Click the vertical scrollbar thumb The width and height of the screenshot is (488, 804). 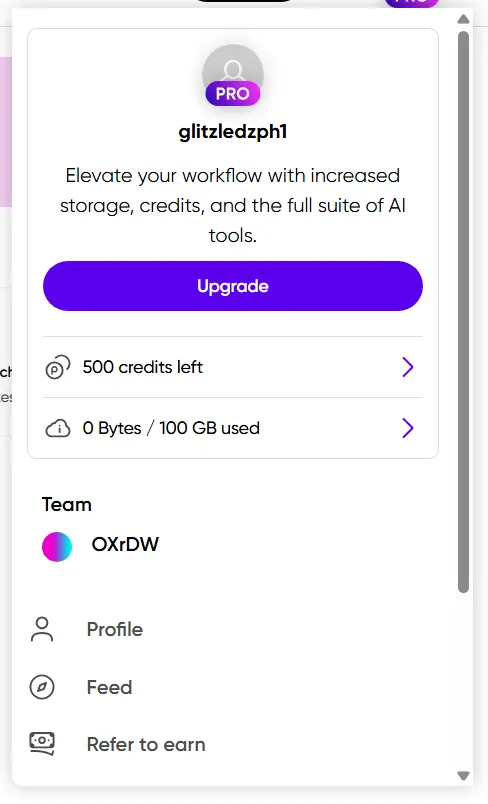click(x=463, y=312)
